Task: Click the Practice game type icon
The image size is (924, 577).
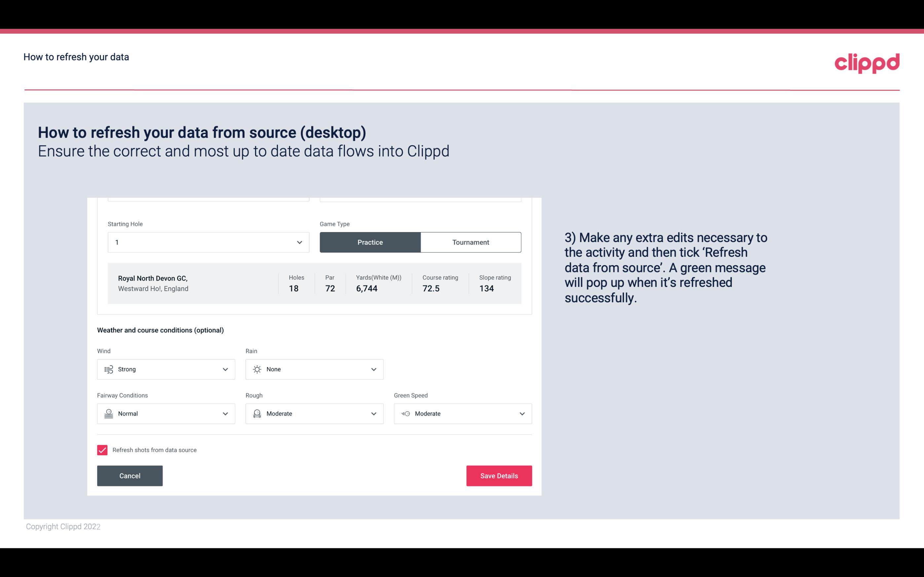Action: tap(370, 242)
